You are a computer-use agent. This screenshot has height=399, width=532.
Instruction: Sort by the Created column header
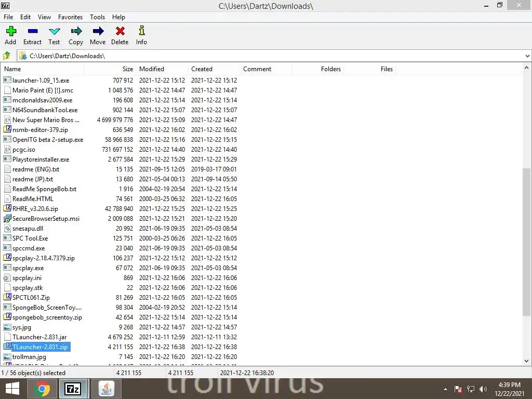(x=214, y=69)
